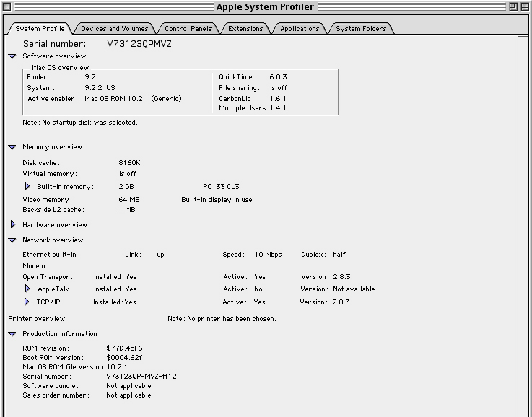Select serial number V73123QPMVZ at top
Screen dimensions: 532x417
click(139, 44)
